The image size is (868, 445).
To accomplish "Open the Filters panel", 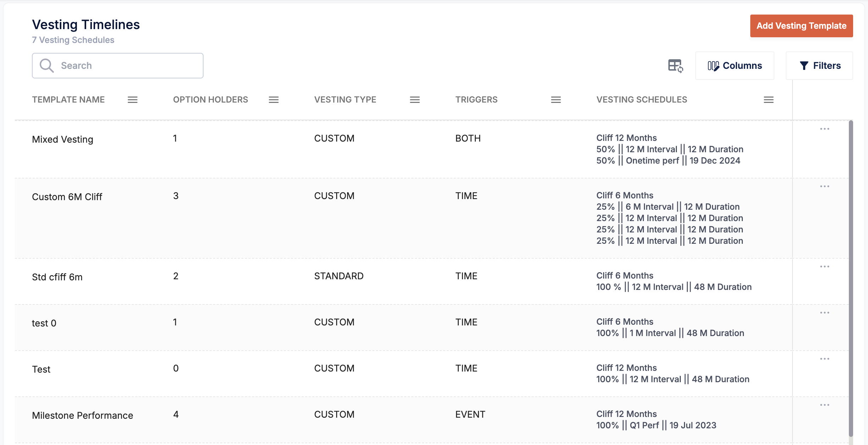I will [820, 66].
